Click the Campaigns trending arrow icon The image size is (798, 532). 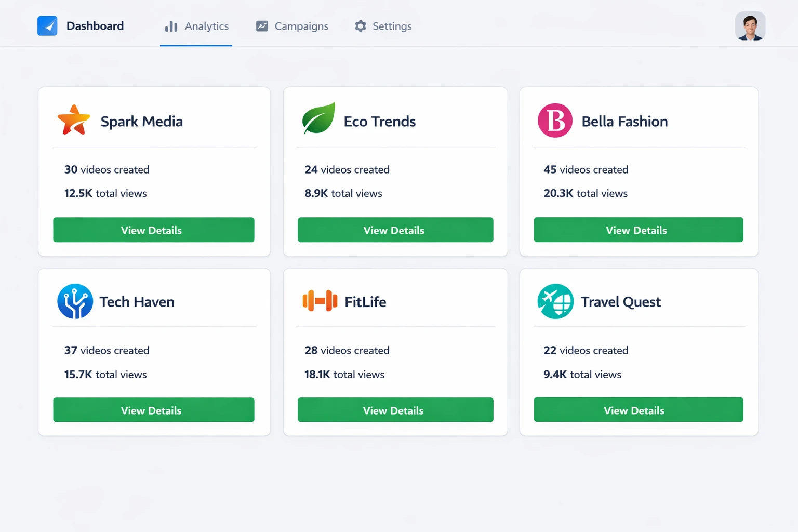point(261,25)
